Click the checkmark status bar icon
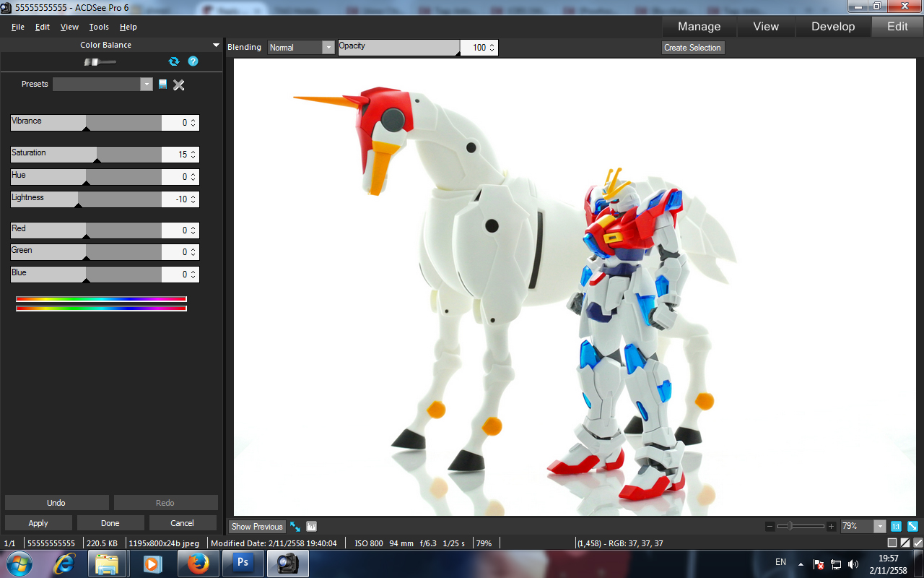 [x=918, y=543]
